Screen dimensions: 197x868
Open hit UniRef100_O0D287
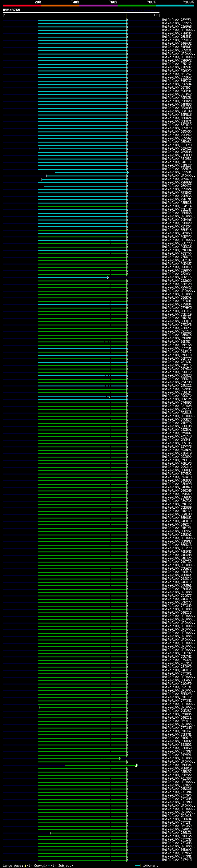click(177, 711)
